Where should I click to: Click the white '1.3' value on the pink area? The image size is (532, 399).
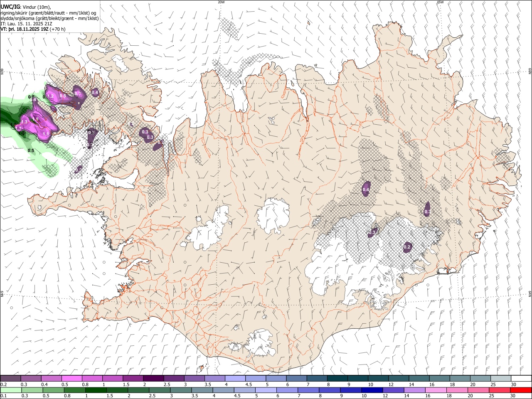[24, 122]
